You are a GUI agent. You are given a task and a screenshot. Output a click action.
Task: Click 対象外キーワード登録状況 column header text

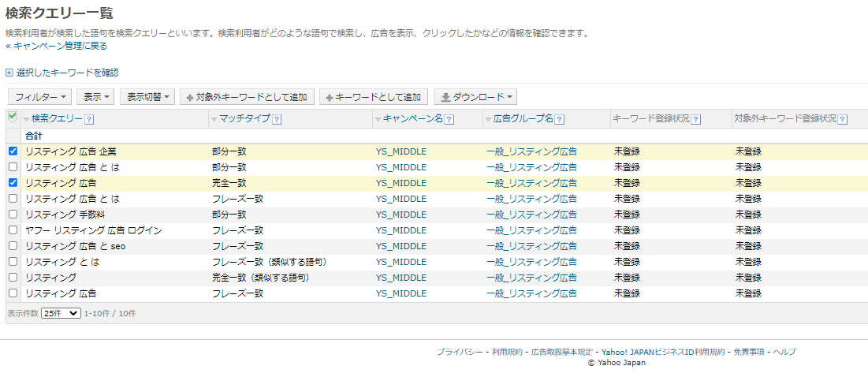click(785, 118)
